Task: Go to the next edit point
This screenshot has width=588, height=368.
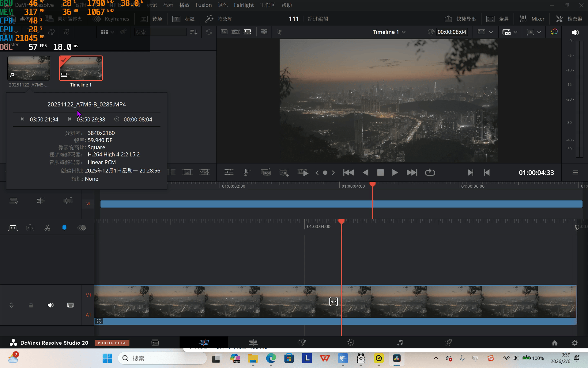Action: pos(470,173)
